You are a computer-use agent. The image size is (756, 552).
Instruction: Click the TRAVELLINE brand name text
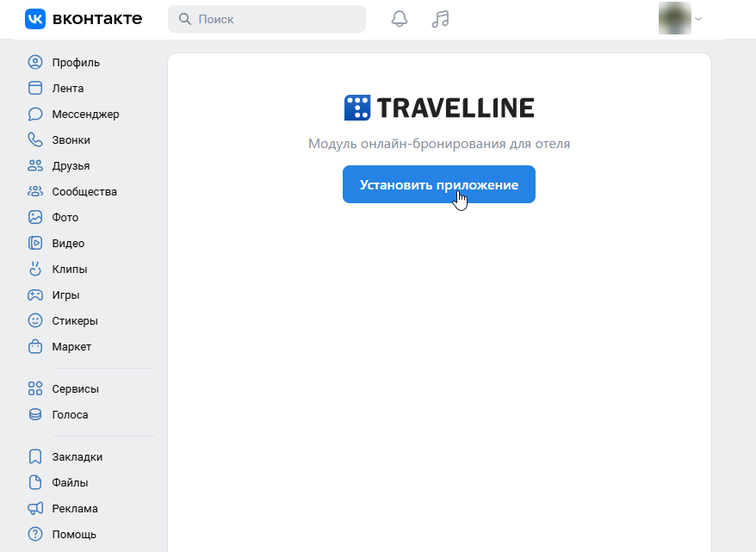[x=455, y=108]
